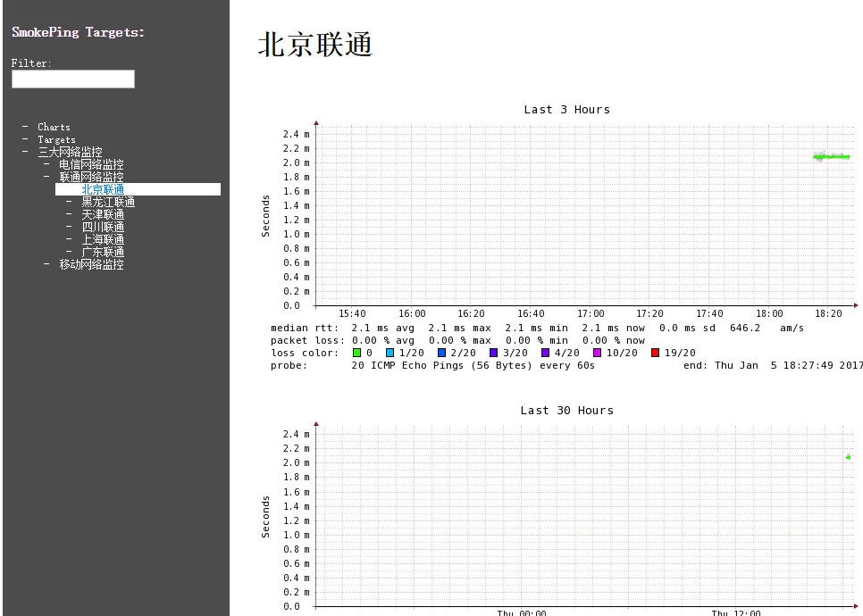Screen dimensions: 863x616
Task: Select 三大网络监控 in the tree
Action: [x=70, y=153]
